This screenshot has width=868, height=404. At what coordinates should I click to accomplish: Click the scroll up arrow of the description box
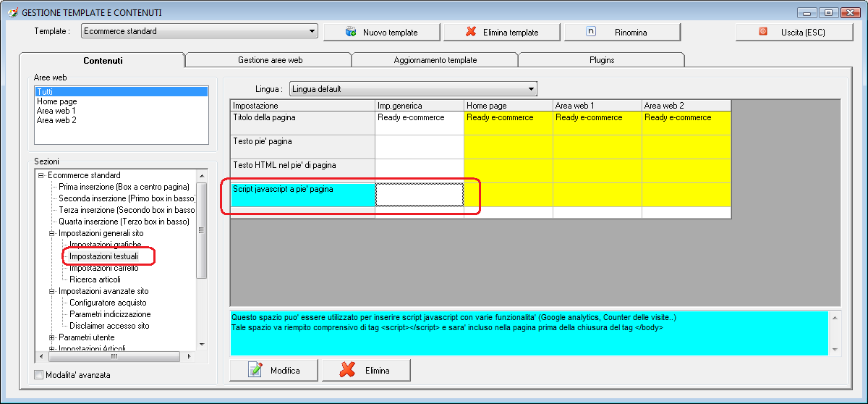coord(835,316)
